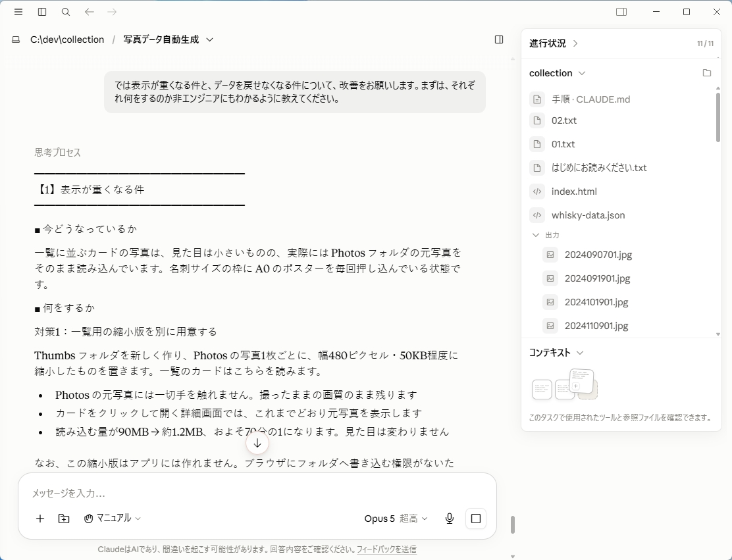Stop the response with the square button

click(476, 519)
